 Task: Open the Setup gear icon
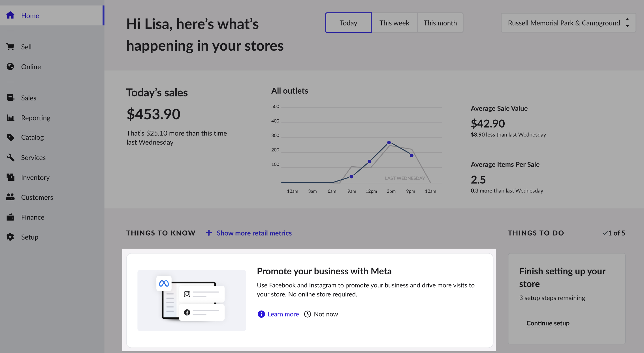coord(10,237)
